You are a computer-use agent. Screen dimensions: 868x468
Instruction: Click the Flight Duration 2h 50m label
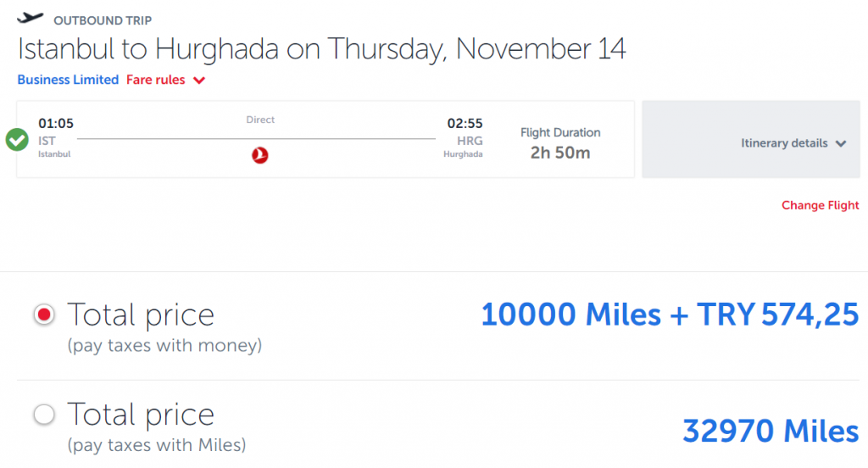click(x=560, y=143)
